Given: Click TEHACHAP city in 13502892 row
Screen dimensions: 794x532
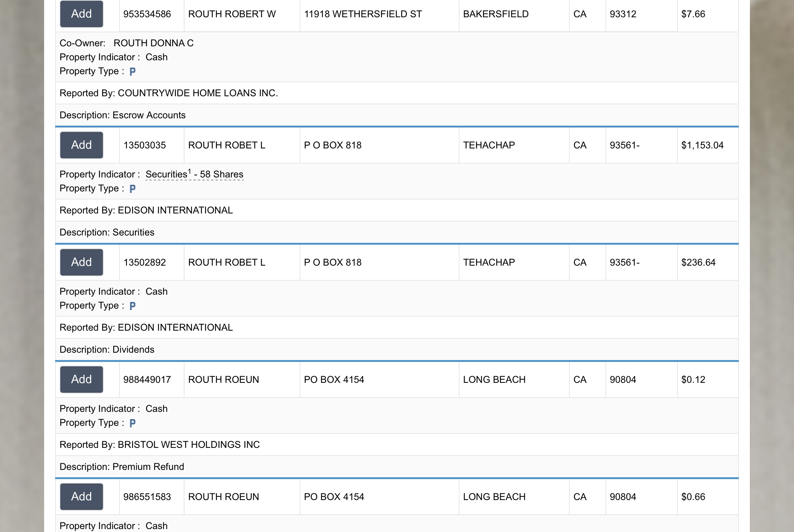Looking at the screenshot, I should coord(489,262).
